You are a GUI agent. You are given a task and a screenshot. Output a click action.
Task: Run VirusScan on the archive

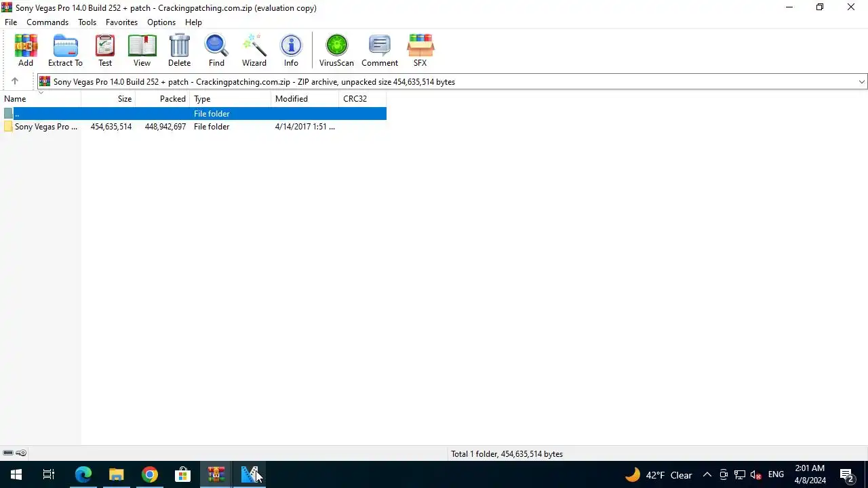(336, 50)
